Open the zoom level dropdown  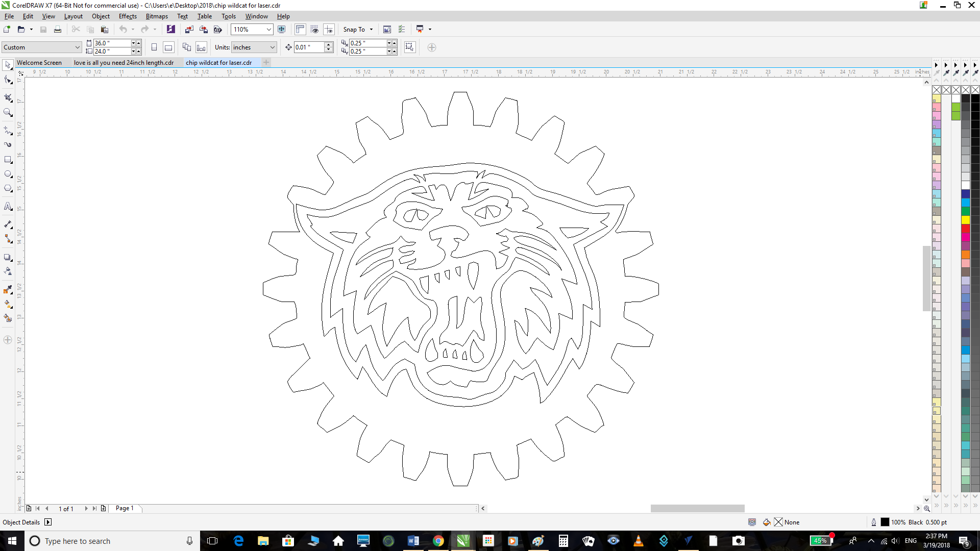click(x=268, y=29)
